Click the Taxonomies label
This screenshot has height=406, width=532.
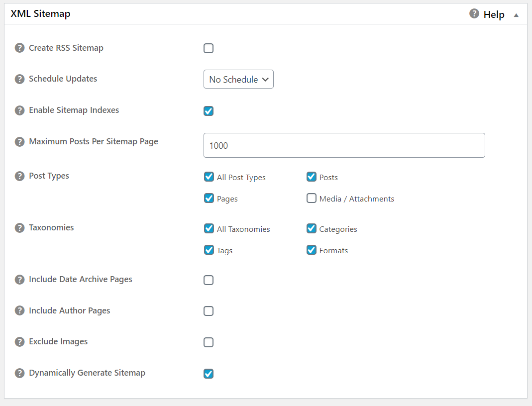(x=51, y=227)
